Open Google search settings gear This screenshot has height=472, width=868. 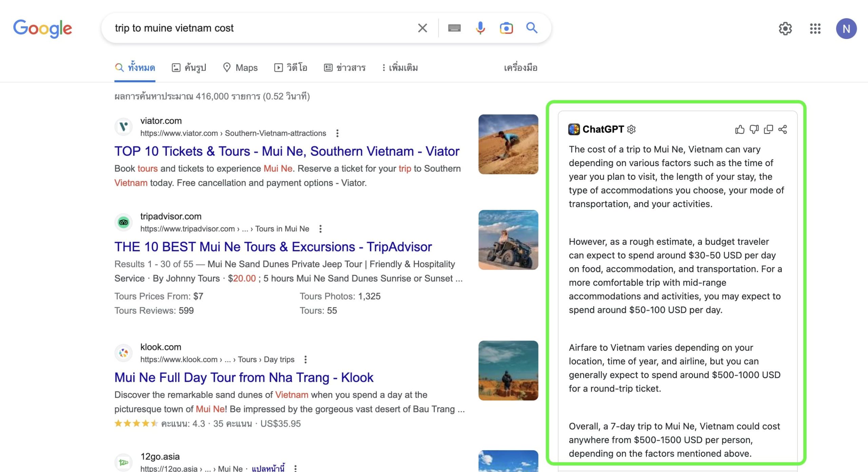(x=786, y=29)
